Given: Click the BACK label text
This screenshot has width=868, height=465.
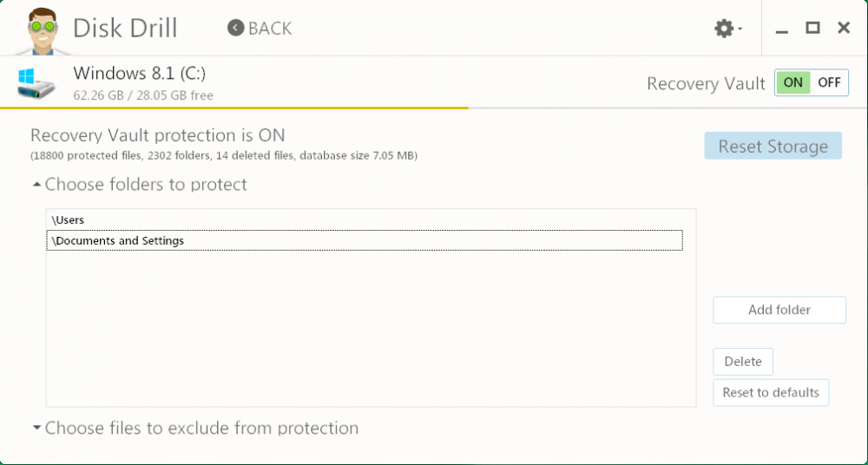Looking at the screenshot, I should tap(270, 29).
